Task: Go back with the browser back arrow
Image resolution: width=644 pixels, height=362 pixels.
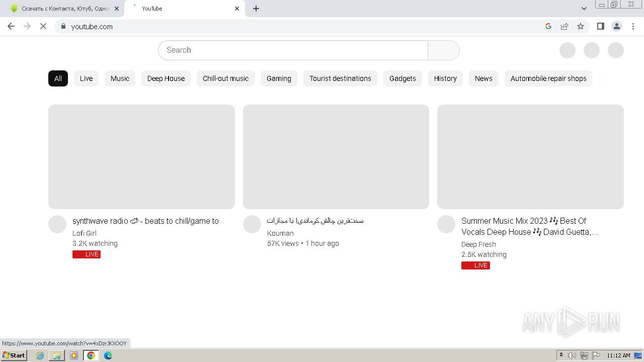Action: [x=11, y=26]
